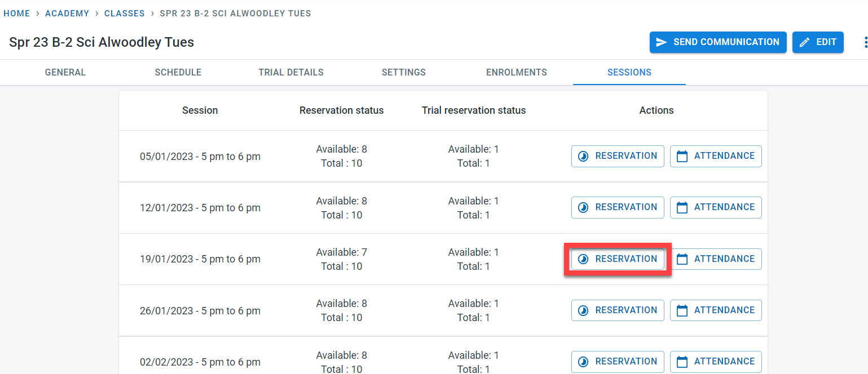Image resolution: width=868 pixels, height=374 pixels.
Task: Go to the Trial Details tab
Action: click(x=291, y=73)
